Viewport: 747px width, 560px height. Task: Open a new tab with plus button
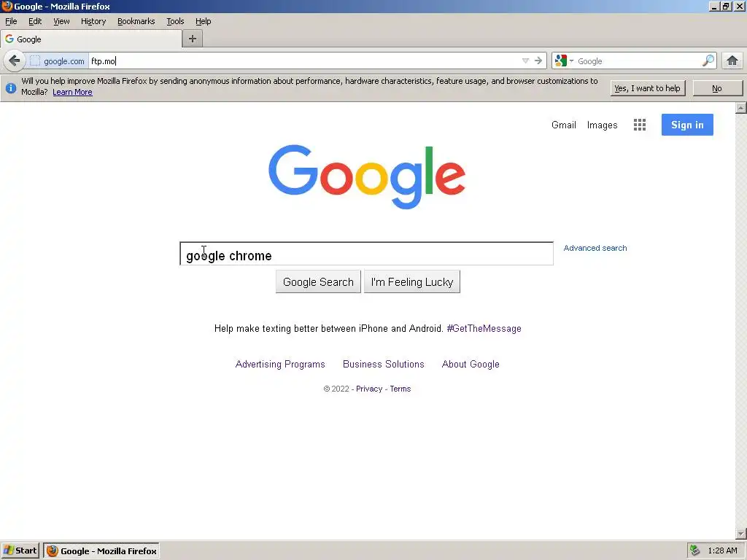coord(193,39)
